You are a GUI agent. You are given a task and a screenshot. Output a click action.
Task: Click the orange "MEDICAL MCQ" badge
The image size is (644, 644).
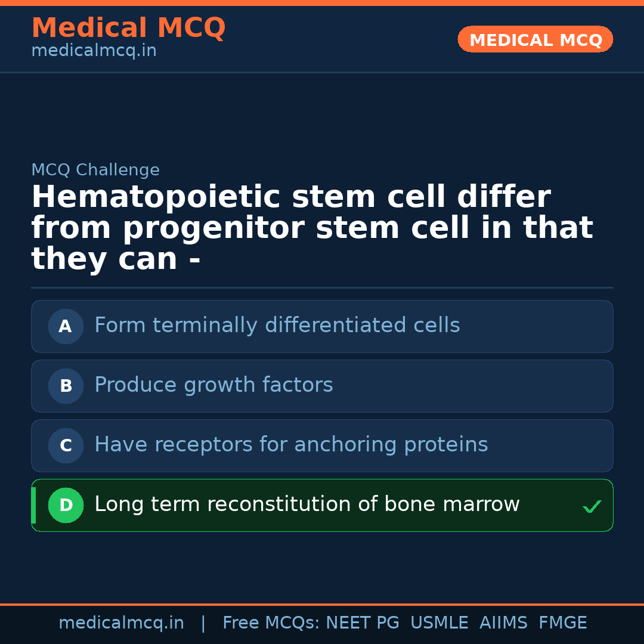535,40
